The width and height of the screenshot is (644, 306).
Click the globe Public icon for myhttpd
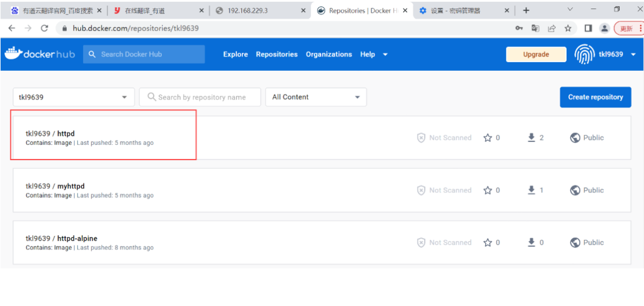coord(575,190)
